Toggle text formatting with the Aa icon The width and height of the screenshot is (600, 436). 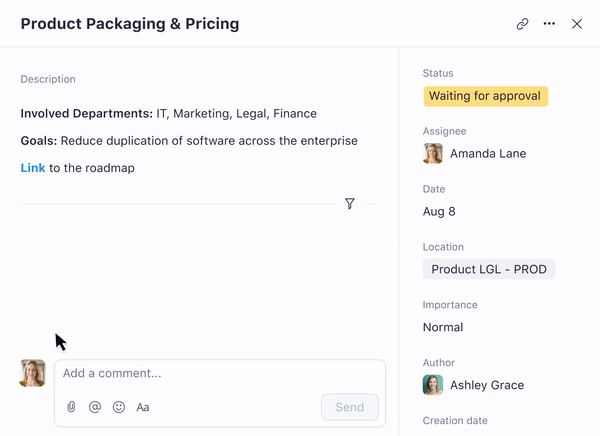pos(143,407)
